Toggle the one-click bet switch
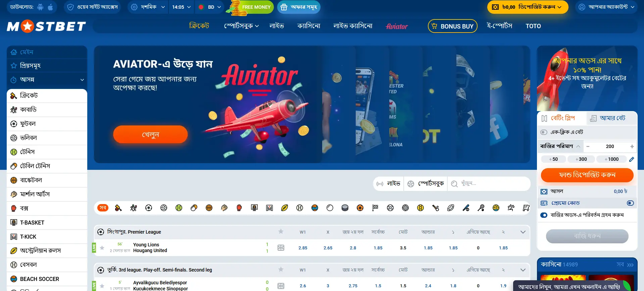Screen dimensions: 644x291 [544, 132]
